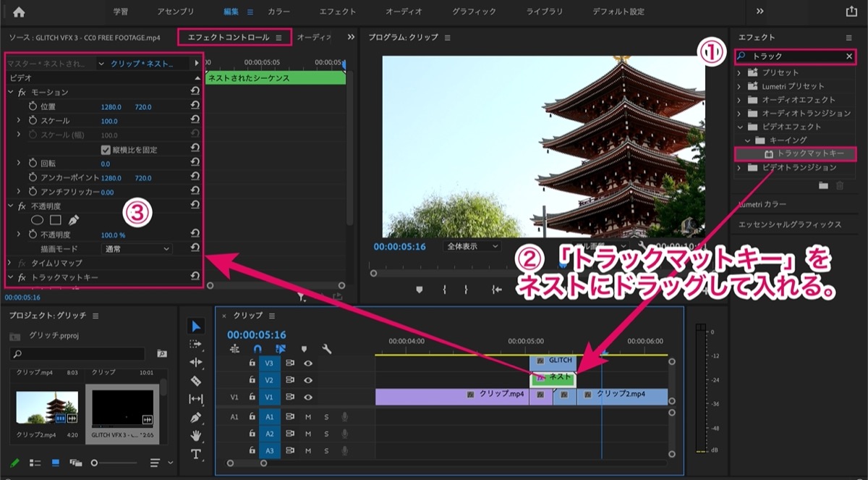
Task: Click the Home icon at top left
Action: tap(18, 12)
